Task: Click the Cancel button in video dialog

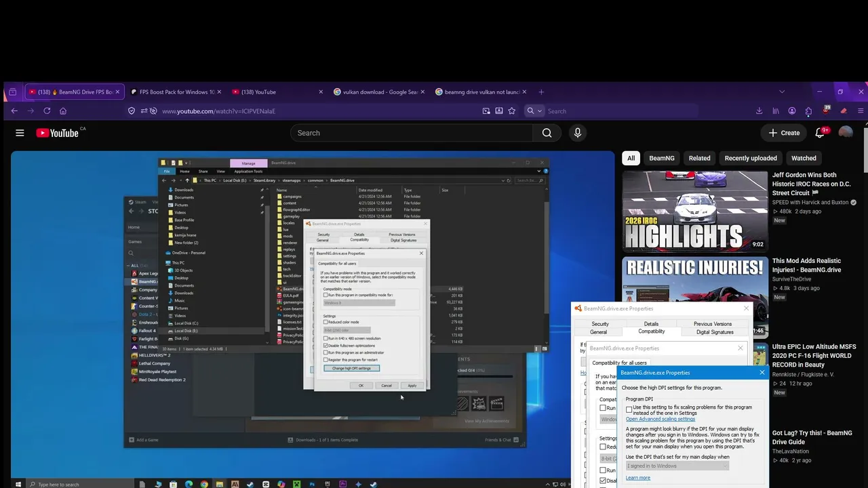Action: pyautogui.click(x=387, y=386)
